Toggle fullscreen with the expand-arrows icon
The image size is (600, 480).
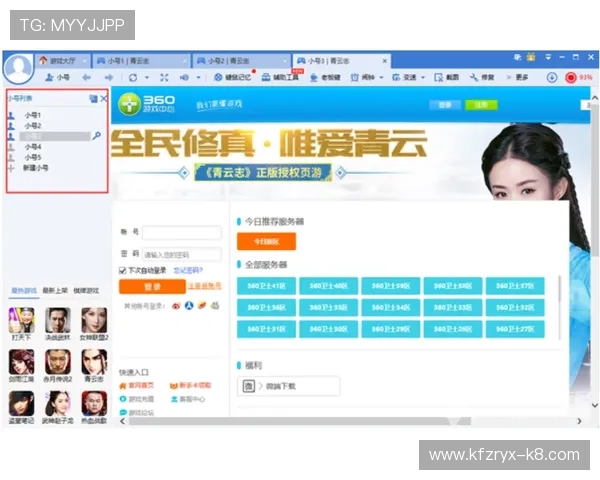pos(164,78)
